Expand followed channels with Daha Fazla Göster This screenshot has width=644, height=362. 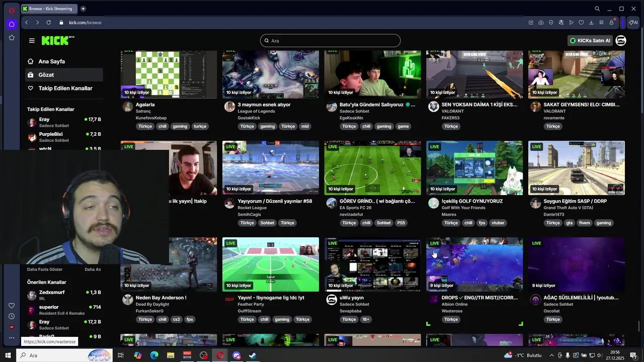(x=45, y=269)
